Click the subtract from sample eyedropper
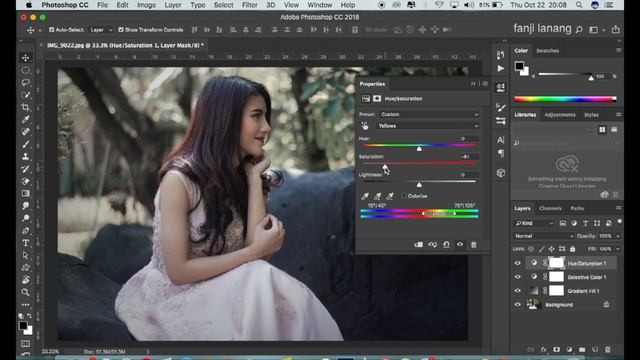Image resolution: width=640 pixels, height=360 pixels. click(x=390, y=196)
